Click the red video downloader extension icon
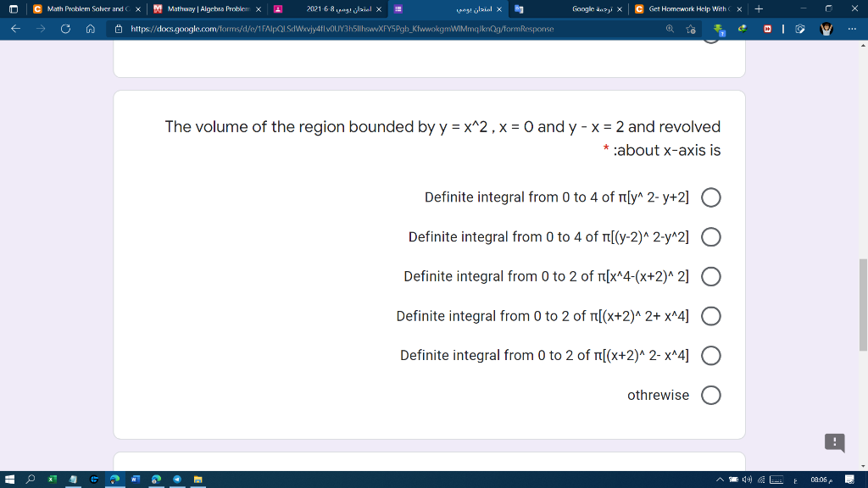The height and width of the screenshot is (488, 868). point(767,29)
